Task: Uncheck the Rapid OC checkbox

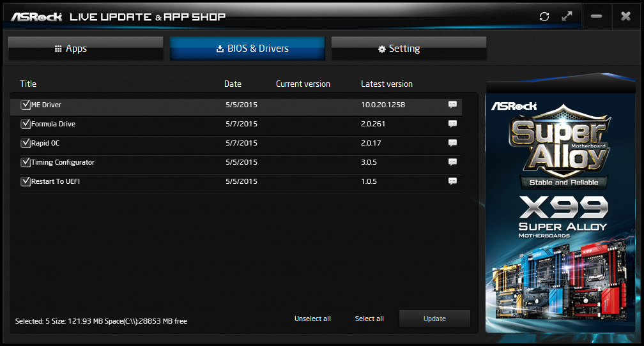Action: pos(26,143)
